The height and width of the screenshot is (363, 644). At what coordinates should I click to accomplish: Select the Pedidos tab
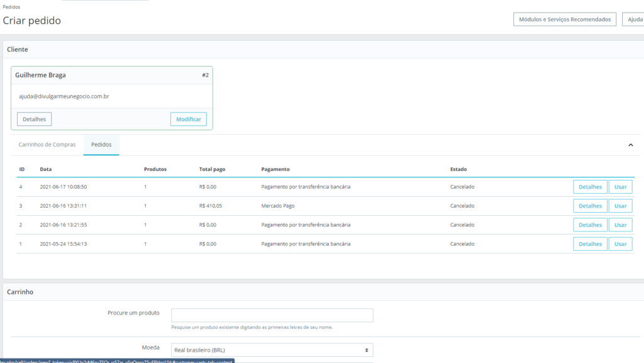101,145
